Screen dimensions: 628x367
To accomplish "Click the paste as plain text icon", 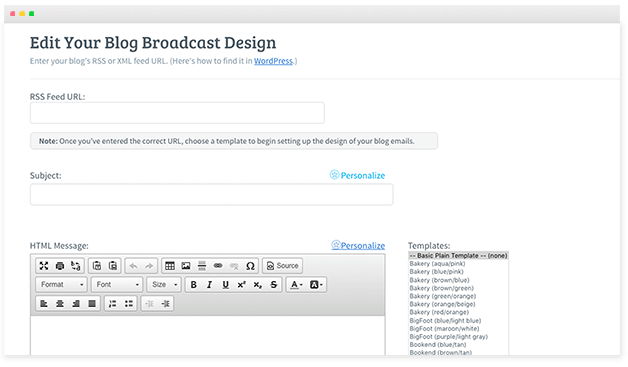I will 97,266.
